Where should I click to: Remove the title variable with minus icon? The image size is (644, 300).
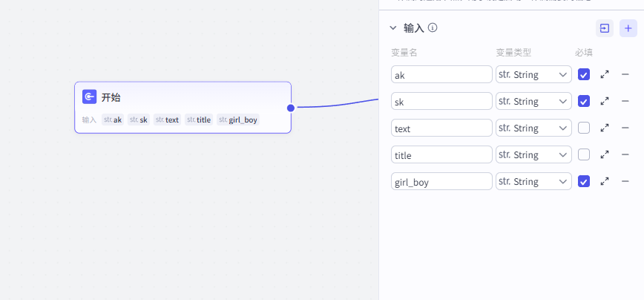pyautogui.click(x=625, y=154)
